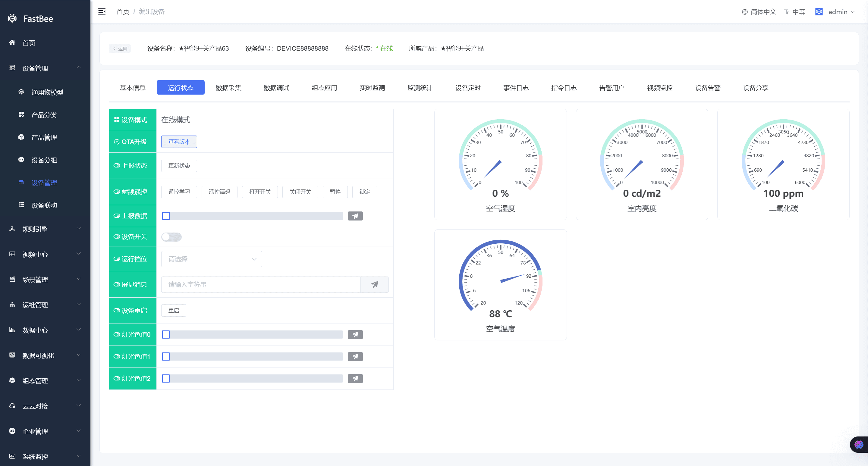Click the 上报数据 slider handle

[166, 216]
